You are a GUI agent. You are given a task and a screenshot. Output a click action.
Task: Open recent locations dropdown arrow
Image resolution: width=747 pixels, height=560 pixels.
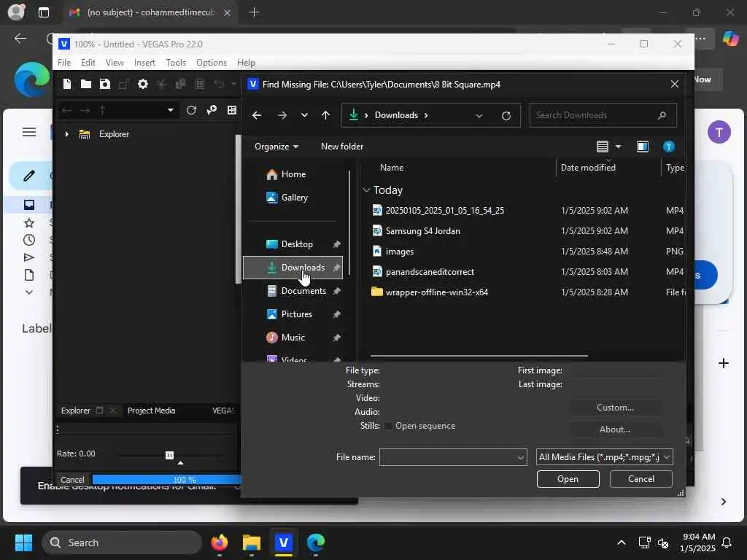click(304, 115)
